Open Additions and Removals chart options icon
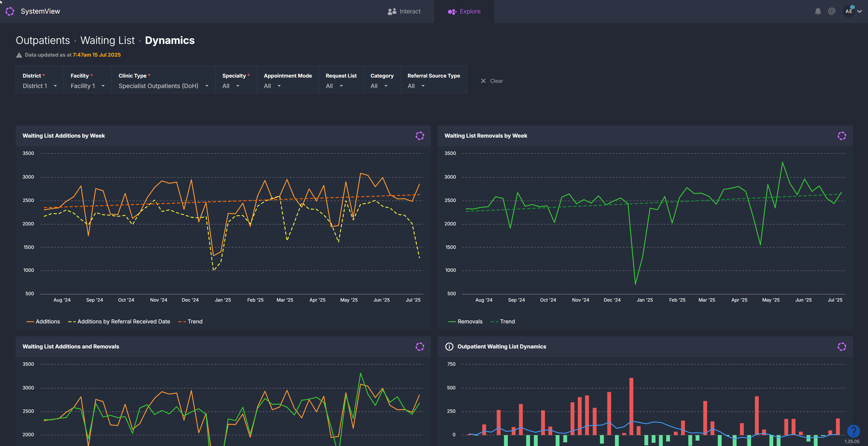This screenshot has height=446, width=868. (x=420, y=347)
